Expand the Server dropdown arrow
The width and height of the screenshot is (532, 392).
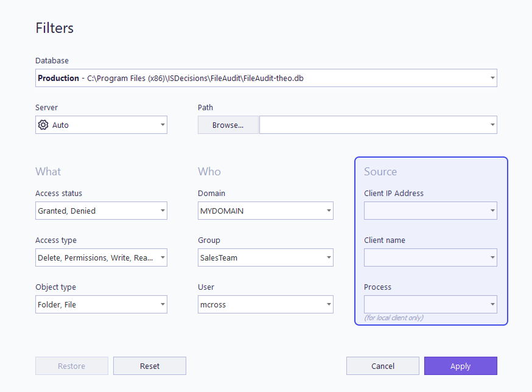click(163, 125)
